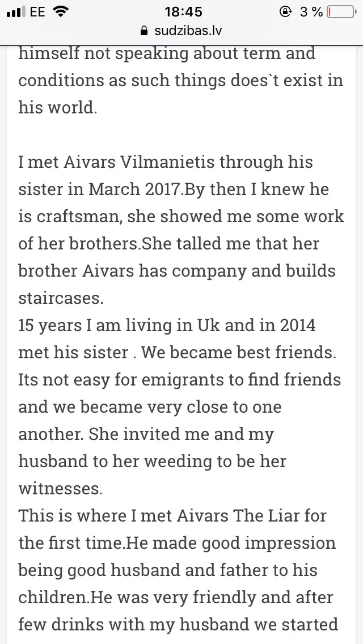The height and width of the screenshot is (644, 363).
Task: Tap the EE carrier label
Action: click(37, 12)
